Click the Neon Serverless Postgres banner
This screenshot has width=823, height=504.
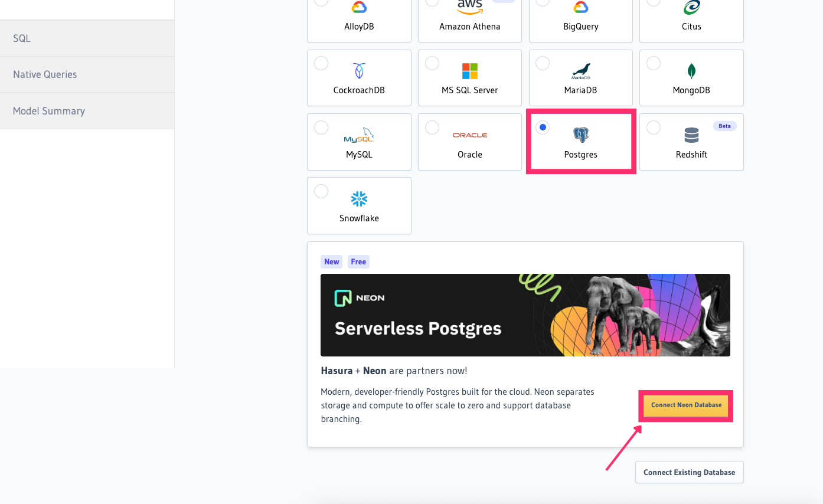(525, 315)
